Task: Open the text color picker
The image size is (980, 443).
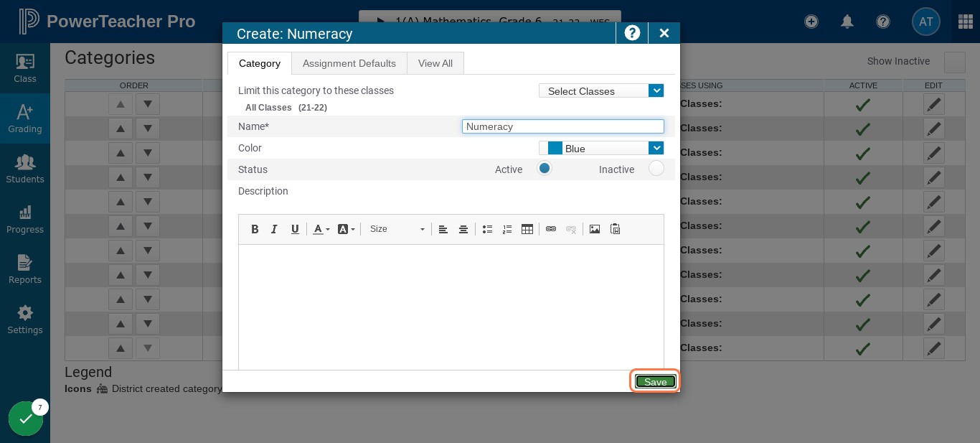Action: tap(321, 229)
